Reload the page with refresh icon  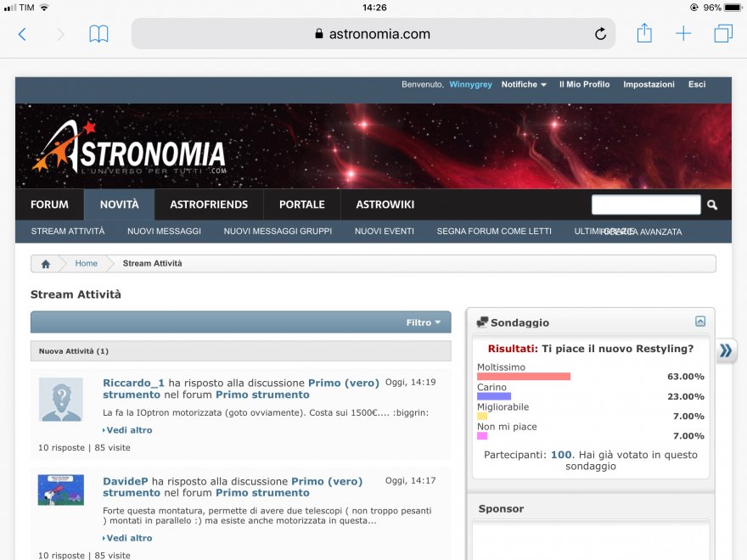[x=600, y=34]
